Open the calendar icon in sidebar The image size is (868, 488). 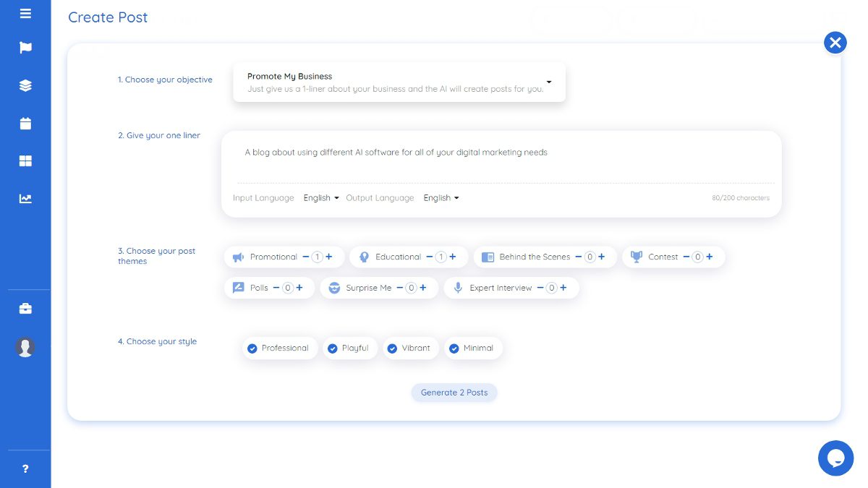click(25, 123)
